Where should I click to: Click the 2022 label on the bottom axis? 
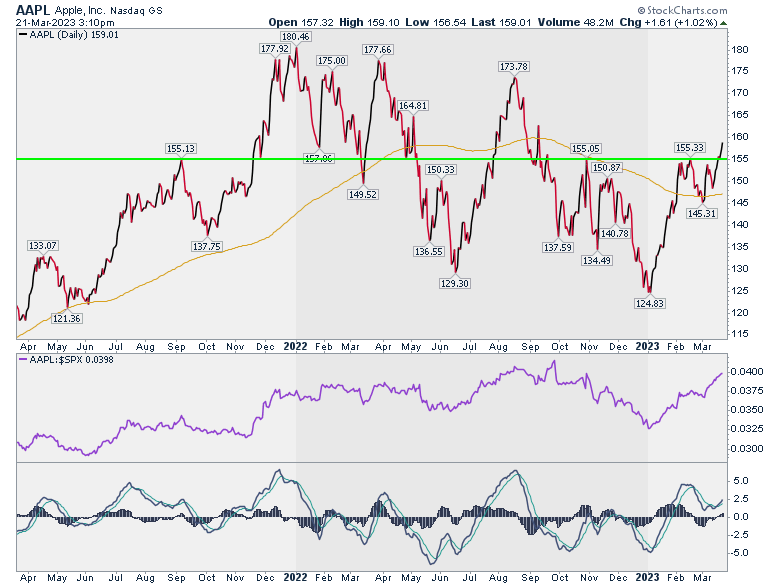point(295,577)
